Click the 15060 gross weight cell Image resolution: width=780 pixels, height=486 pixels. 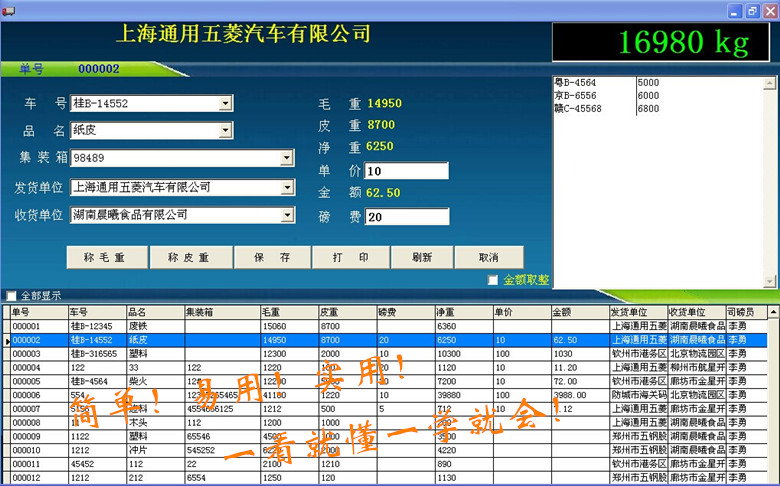click(290, 326)
